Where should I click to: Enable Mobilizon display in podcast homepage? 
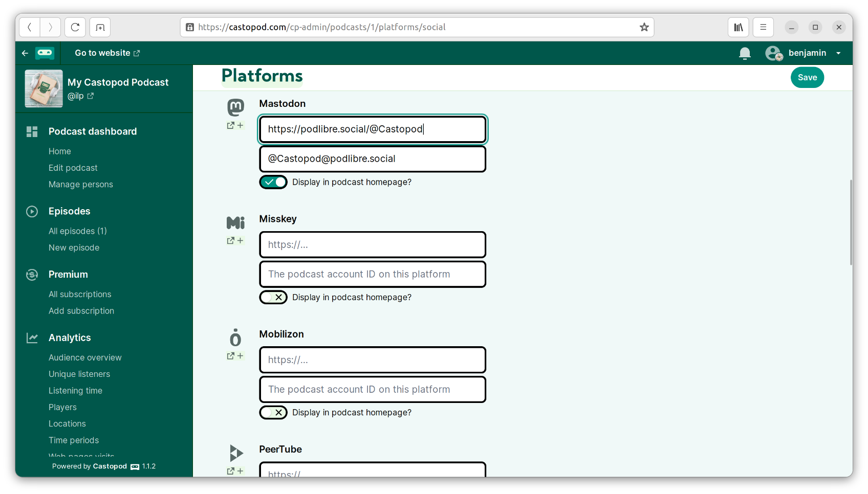click(273, 413)
